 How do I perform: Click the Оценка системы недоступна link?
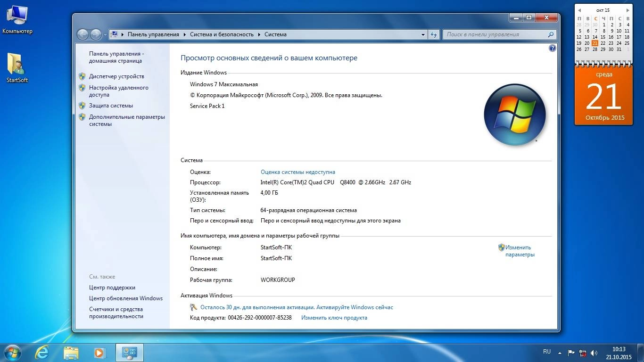tap(298, 172)
